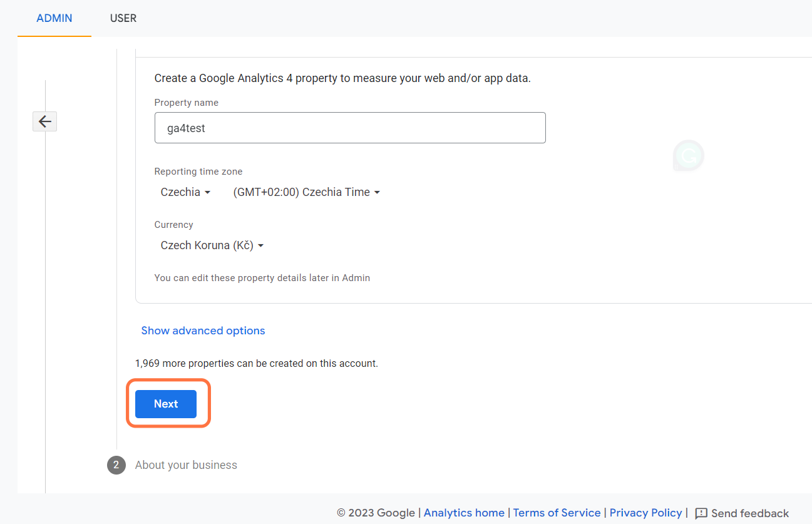Click the back arrow button

pyautogui.click(x=44, y=121)
